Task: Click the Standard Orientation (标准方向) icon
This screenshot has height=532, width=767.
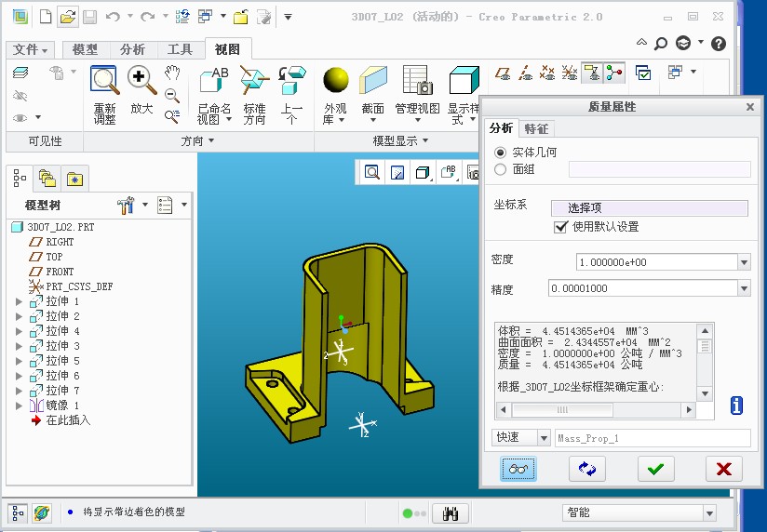Action: click(254, 81)
